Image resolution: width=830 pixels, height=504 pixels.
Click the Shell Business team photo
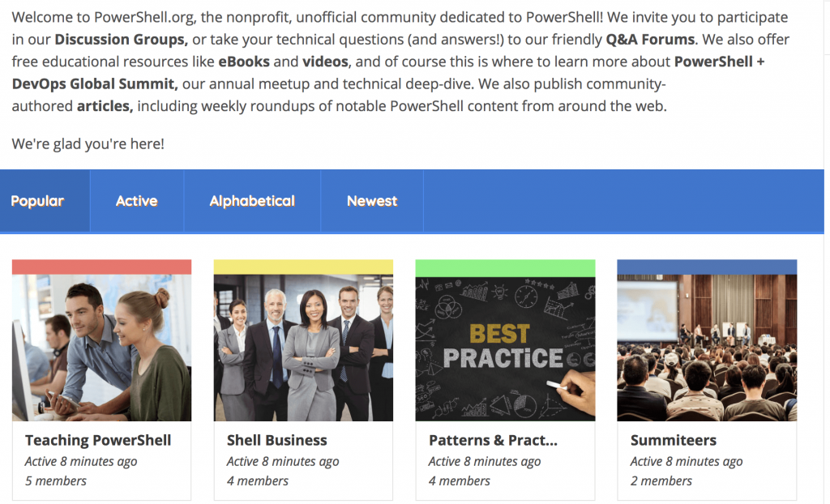303,344
